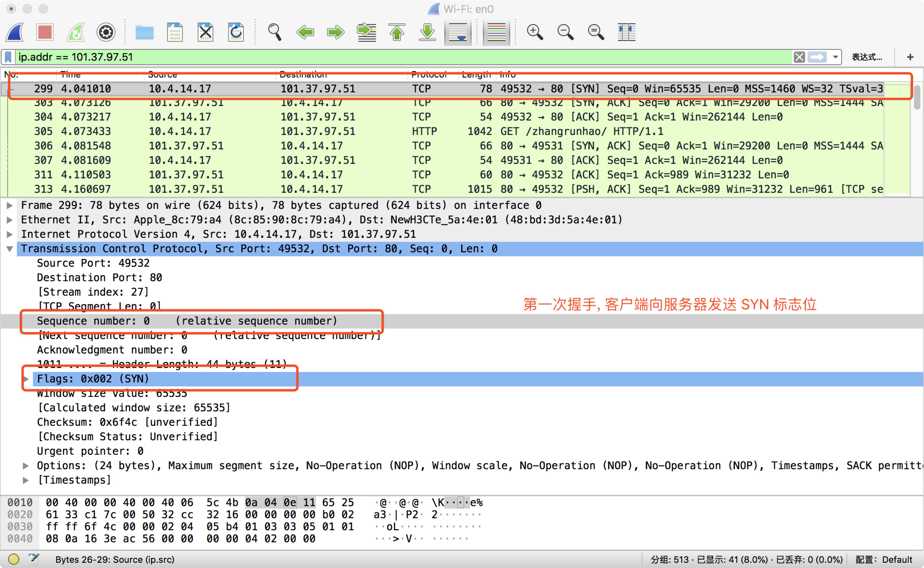Open capture options gear icon

[x=106, y=32]
